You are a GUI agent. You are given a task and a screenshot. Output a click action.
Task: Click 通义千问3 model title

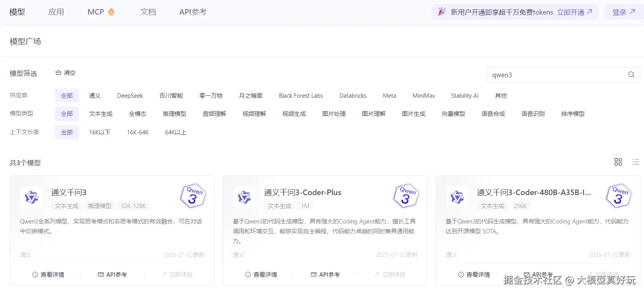pyautogui.click(x=69, y=192)
